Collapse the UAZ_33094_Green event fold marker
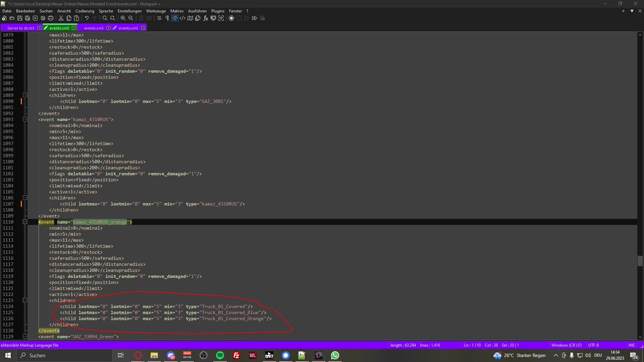 (25, 336)
